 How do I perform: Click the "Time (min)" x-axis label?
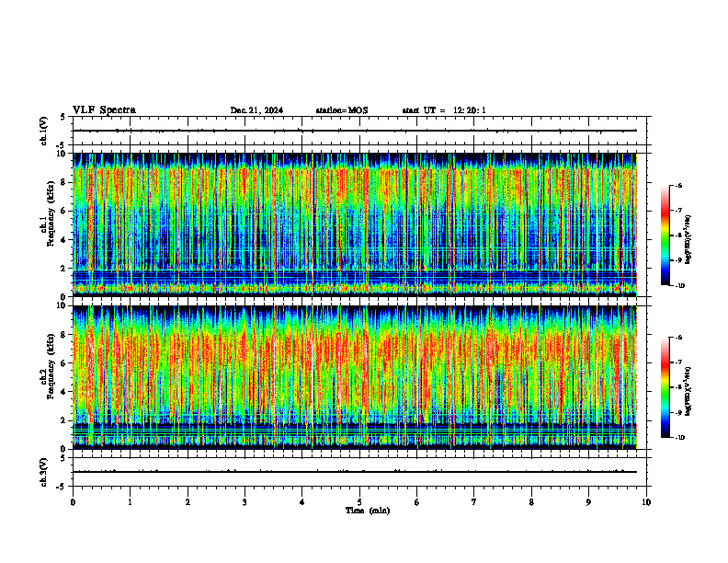point(368,511)
